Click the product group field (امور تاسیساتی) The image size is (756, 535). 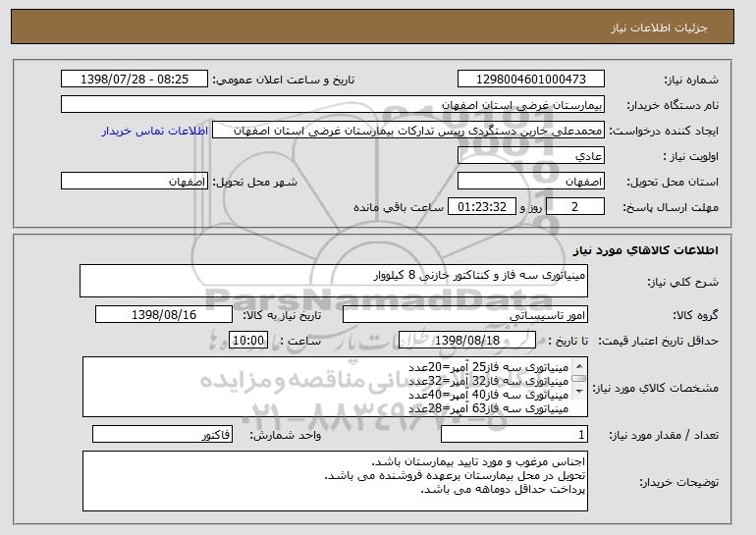(465, 315)
